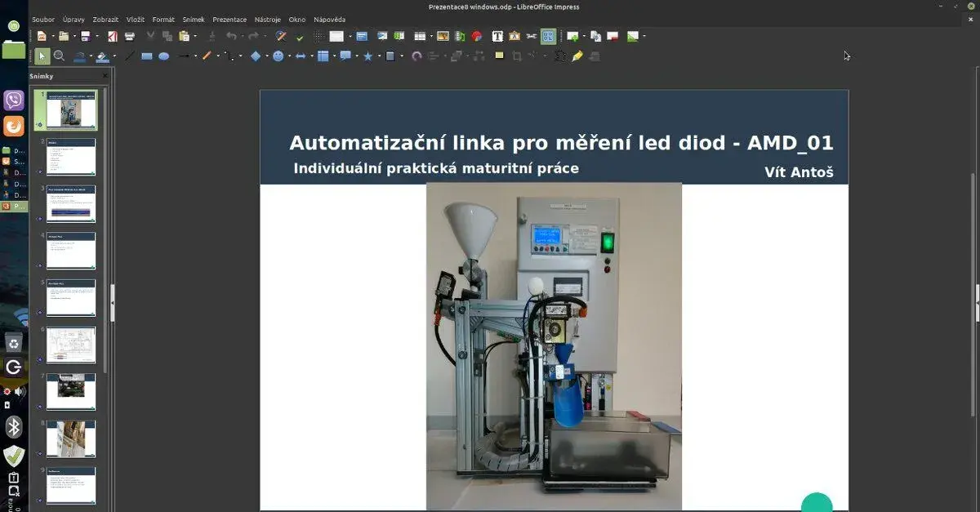Paste from clipboard using the toolbar icon
This screenshot has height=512, width=980.
(x=184, y=36)
